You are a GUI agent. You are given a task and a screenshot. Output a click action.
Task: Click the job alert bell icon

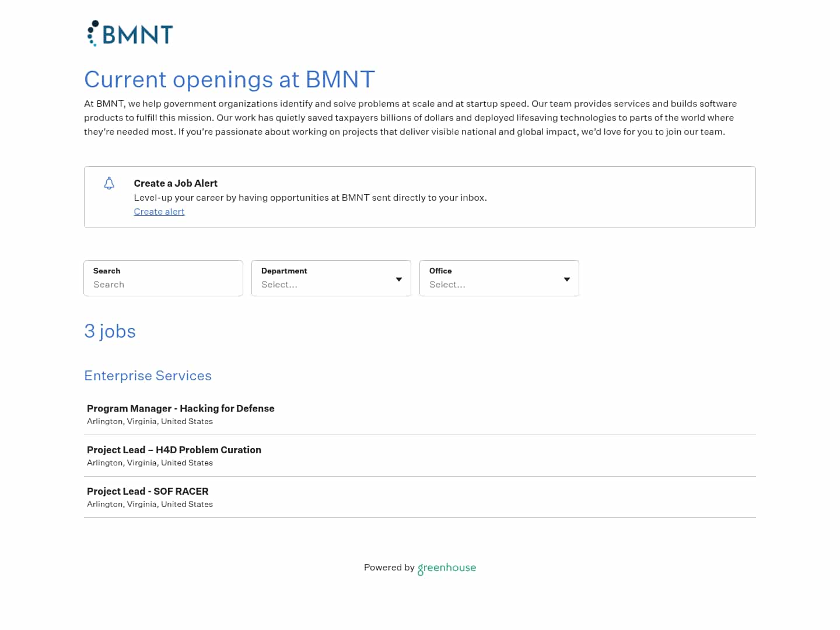point(109,184)
